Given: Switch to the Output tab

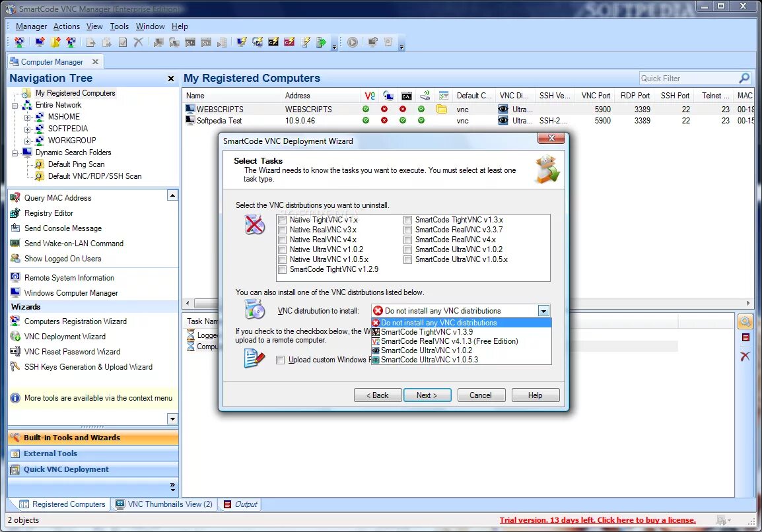Looking at the screenshot, I should [240, 504].
